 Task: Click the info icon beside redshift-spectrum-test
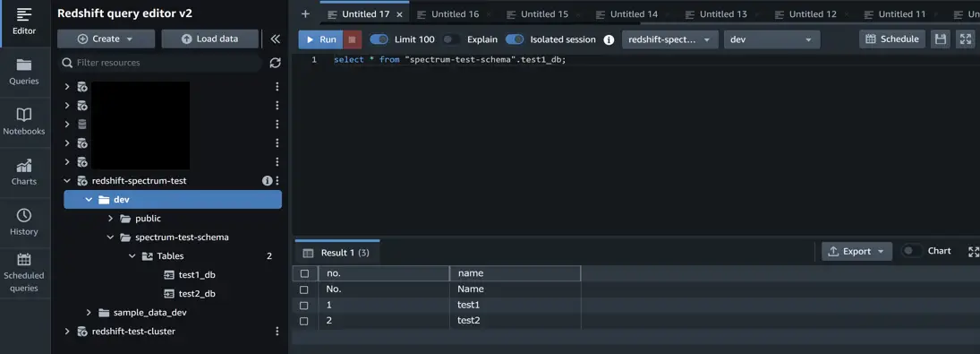pyautogui.click(x=267, y=181)
